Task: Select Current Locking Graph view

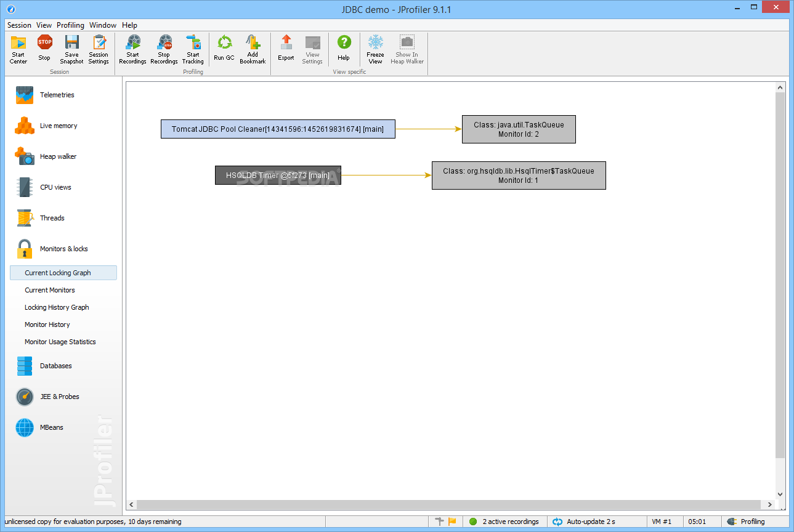Action: tap(63, 273)
